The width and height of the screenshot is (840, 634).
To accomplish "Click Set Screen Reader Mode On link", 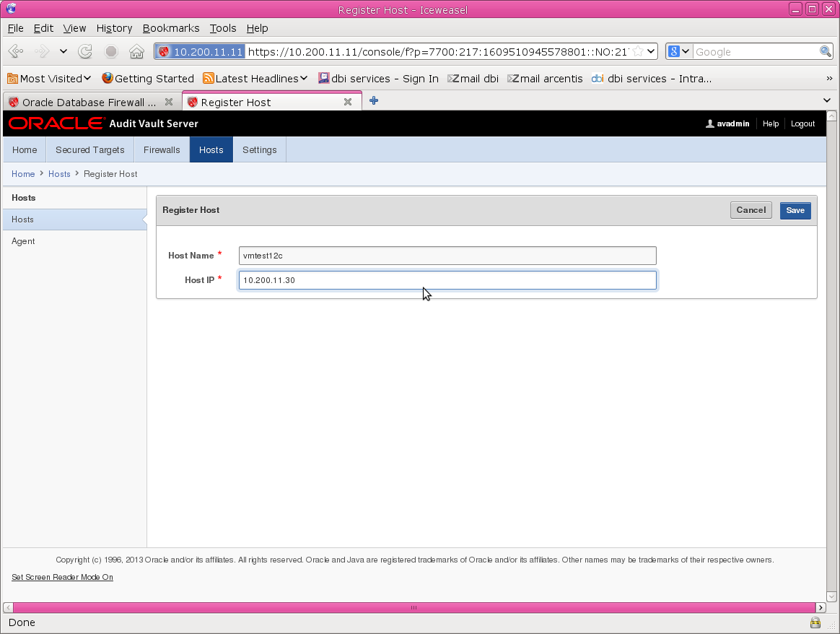I will point(62,577).
